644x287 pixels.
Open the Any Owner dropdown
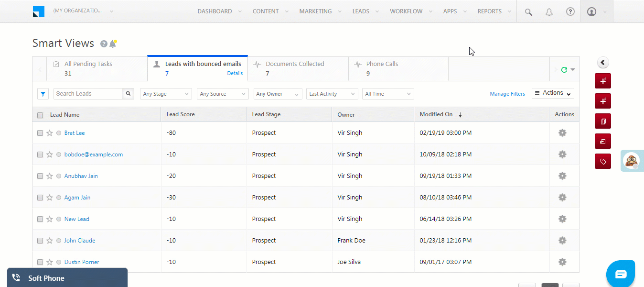coord(278,94)
